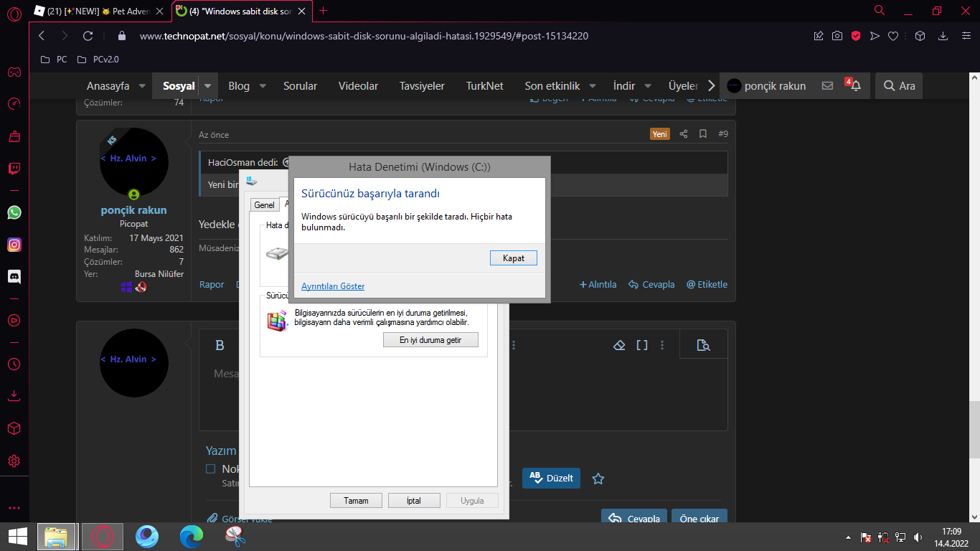Open new tab with plus button
The image size is (980, 551).
[x=323, y=10]
